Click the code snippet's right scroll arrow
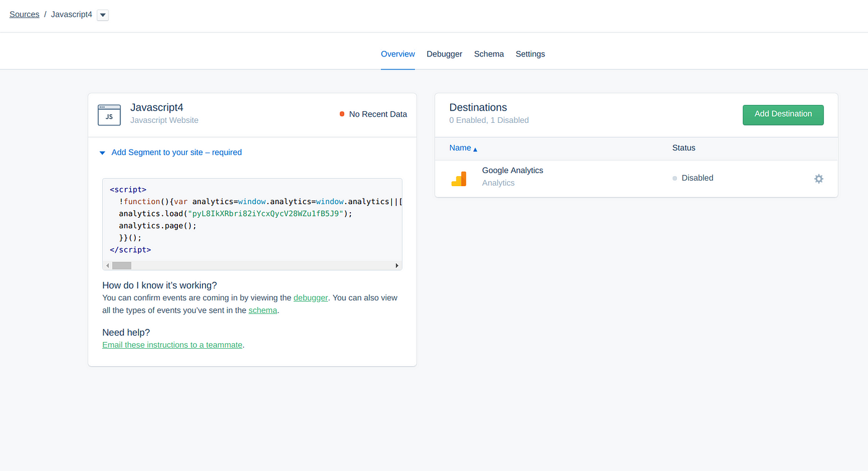868x471 pixels. [397, 266]
